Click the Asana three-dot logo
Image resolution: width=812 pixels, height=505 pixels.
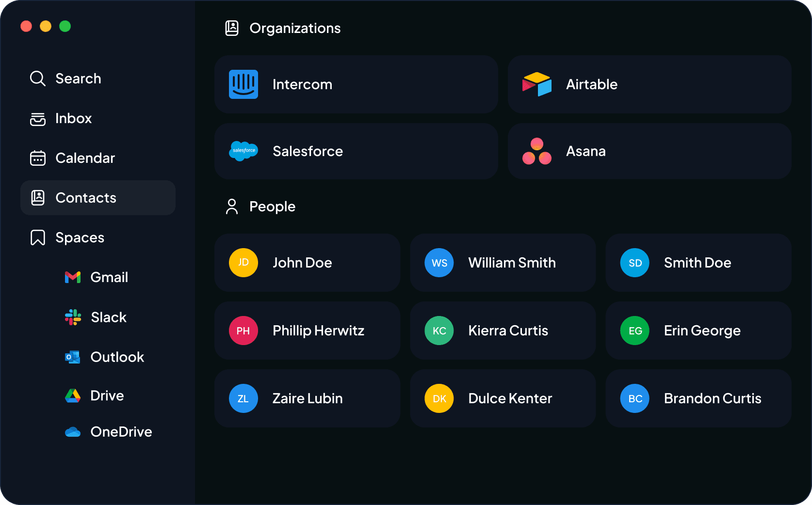tap(537, 151)
